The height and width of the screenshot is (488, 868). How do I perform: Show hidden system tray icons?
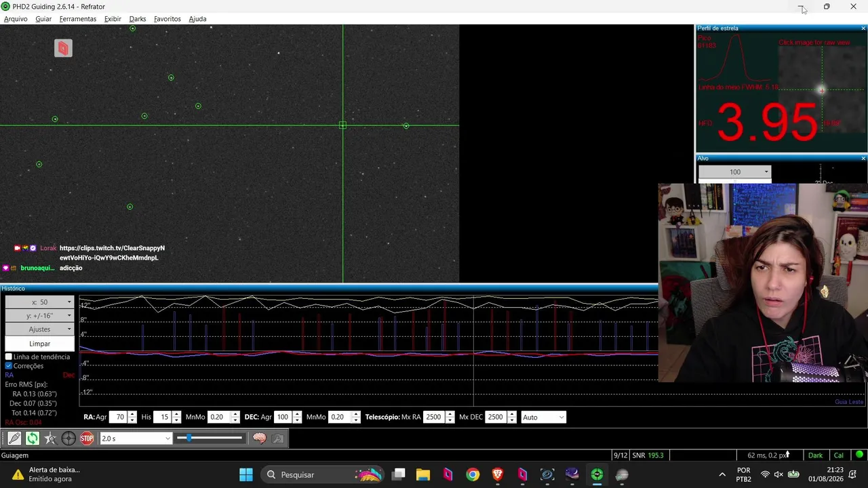click(722, 474)
